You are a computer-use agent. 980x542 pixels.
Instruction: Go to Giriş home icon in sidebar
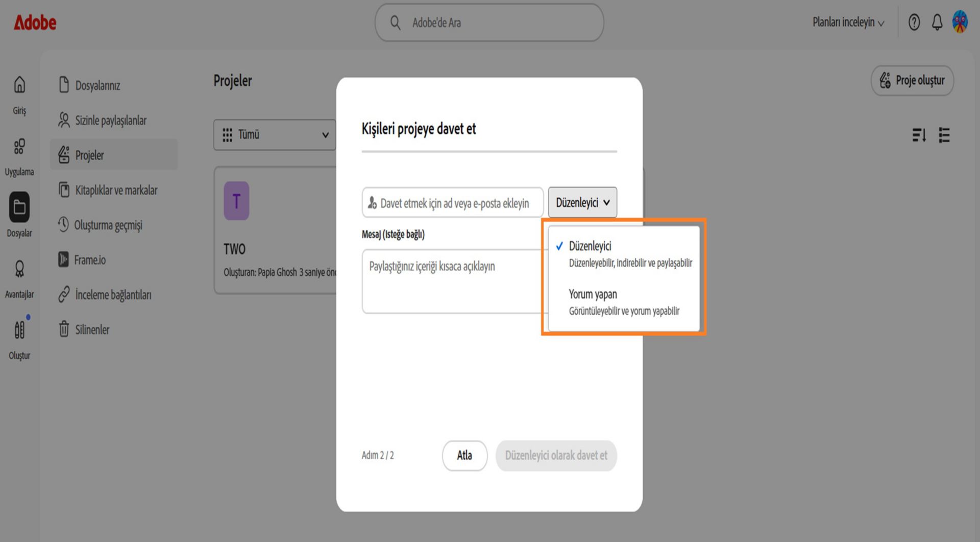point(19,85)
